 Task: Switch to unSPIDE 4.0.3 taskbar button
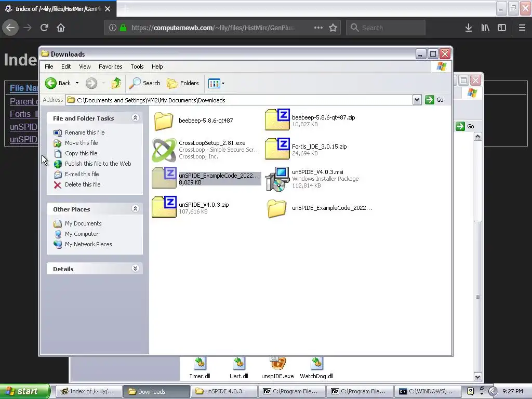pos(224,391)
